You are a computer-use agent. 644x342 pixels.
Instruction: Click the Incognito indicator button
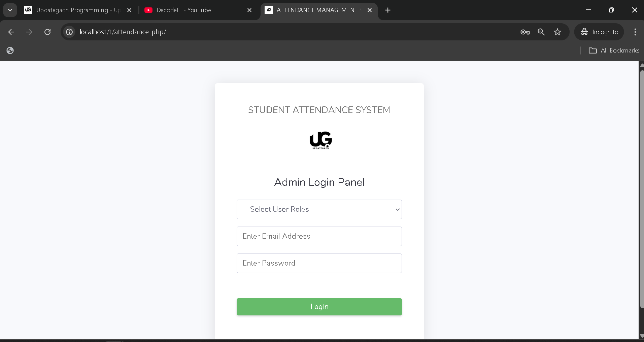click(599, 32)
